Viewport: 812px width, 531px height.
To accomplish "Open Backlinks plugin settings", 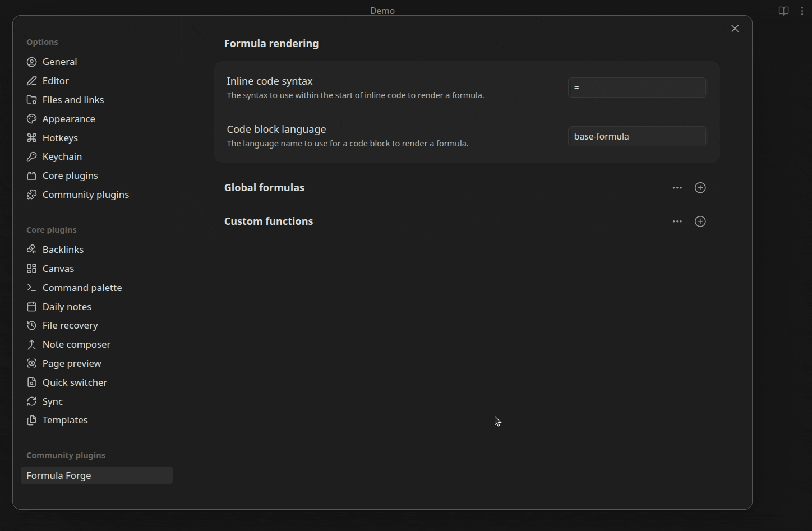I will [x=96, y=250].
